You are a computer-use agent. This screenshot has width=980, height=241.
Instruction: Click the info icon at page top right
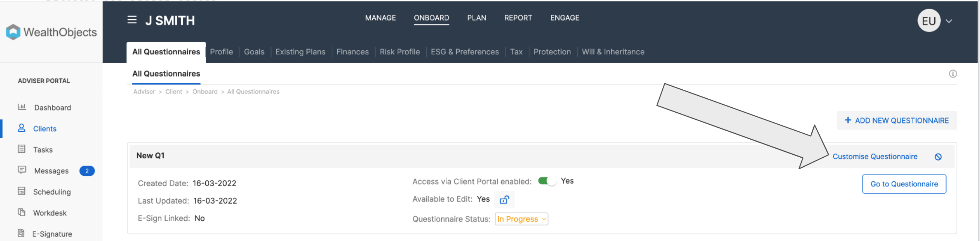pyautogui.click(x=953, y=74)
